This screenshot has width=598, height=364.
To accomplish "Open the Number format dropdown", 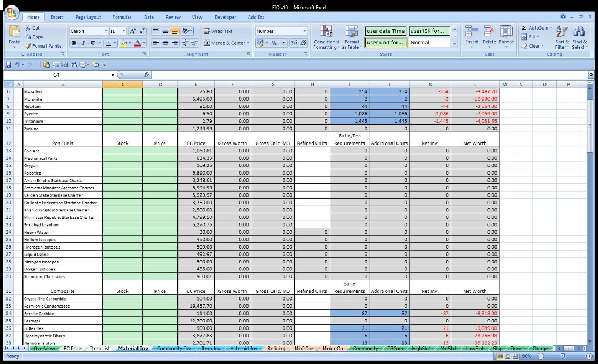I will [x=304, y=31].
